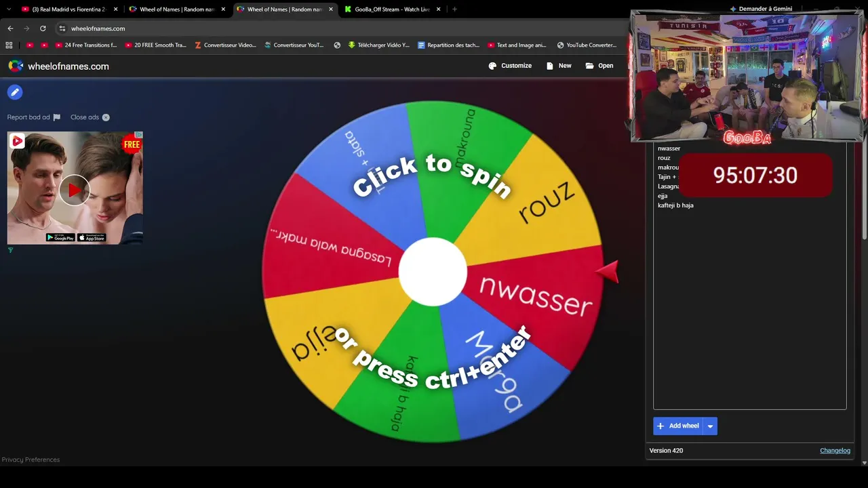Close ads using the x icon
The height and width of the screenshot is (488, 868).
106,117
